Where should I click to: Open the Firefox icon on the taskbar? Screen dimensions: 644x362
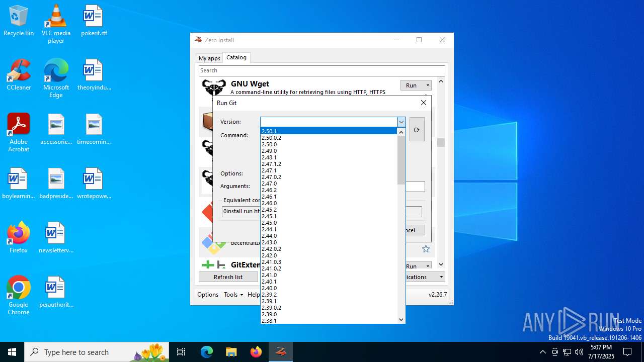point(256,352)
